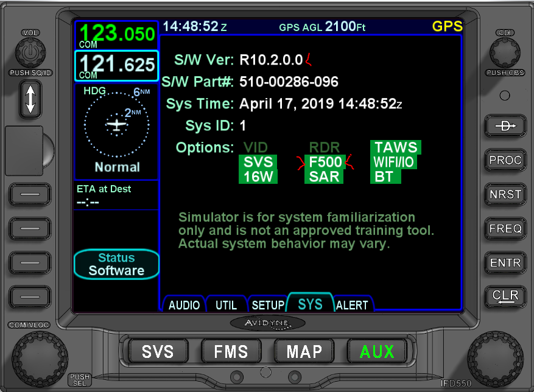Image resolution: width=534 pixels, height=392 pixels.
Task: Click the dimmed RDR option
Action: [325, 147]
